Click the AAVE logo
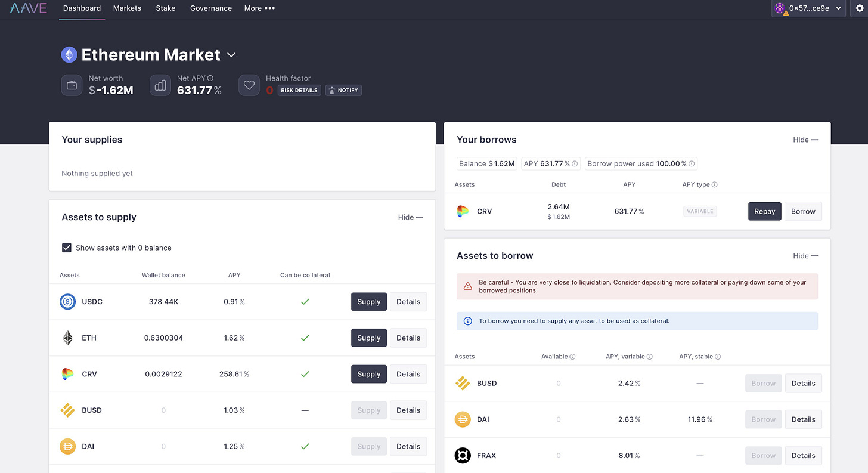This screenshot has width=868, height=473. click(x=29, y=8)
